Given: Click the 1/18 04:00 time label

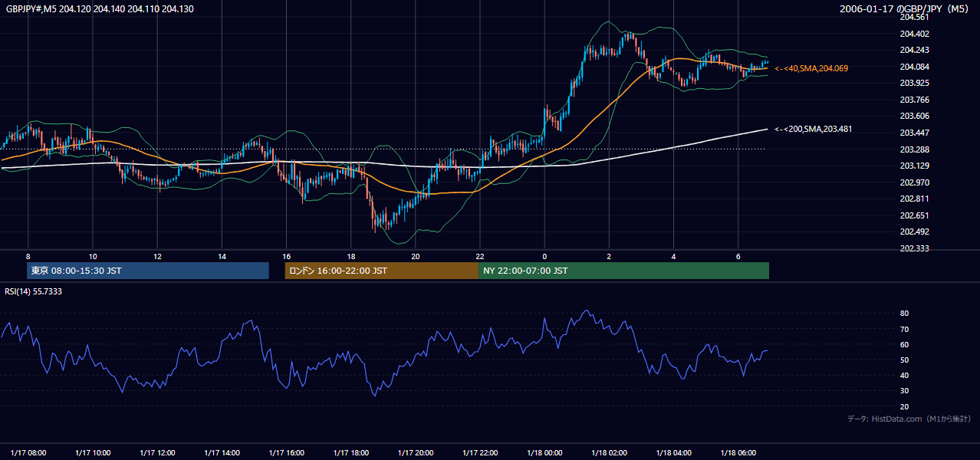Looking at the screenshot, I should [674, 452].
